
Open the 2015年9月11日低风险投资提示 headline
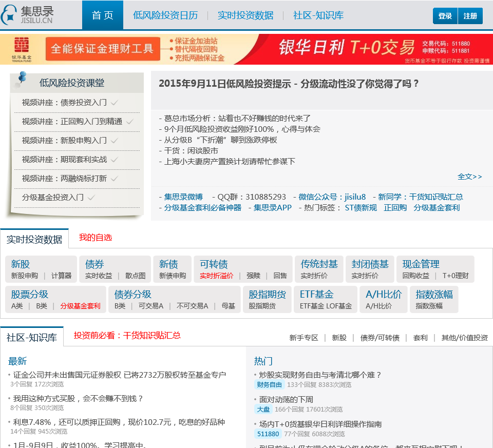pyautogui.click(x=289, y=84)
